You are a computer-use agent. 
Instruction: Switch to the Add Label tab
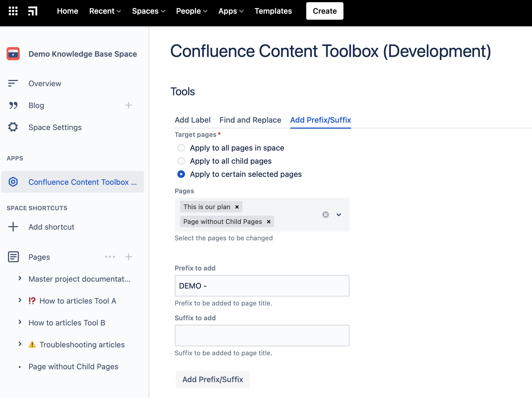192,120
